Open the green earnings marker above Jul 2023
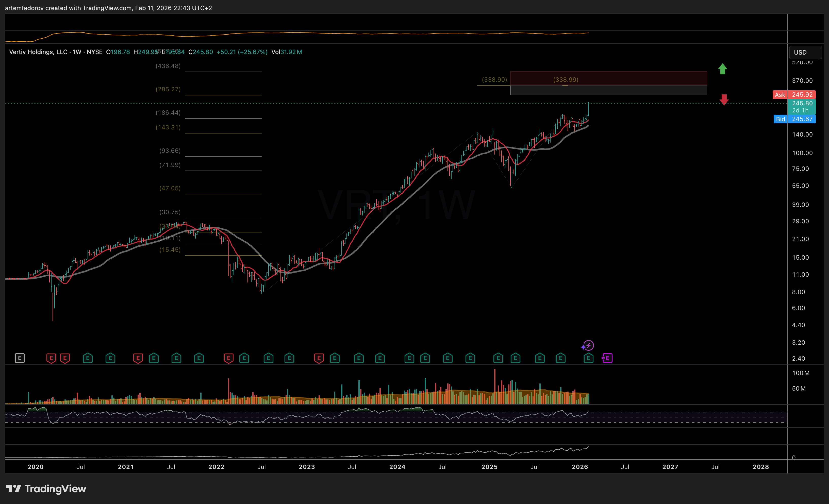Image resolution: width=829 pixels, height=504 pixels. click(359, 358)
